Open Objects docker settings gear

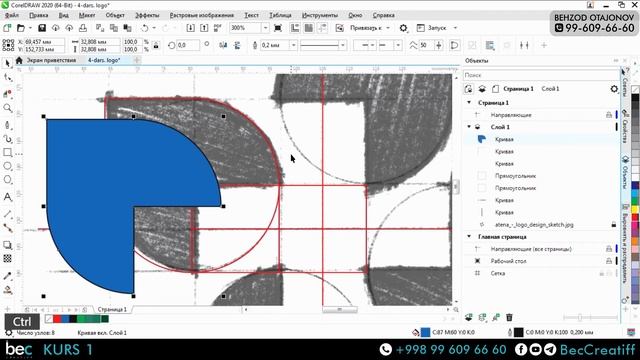pyautogui.click(x=614, y=89)
